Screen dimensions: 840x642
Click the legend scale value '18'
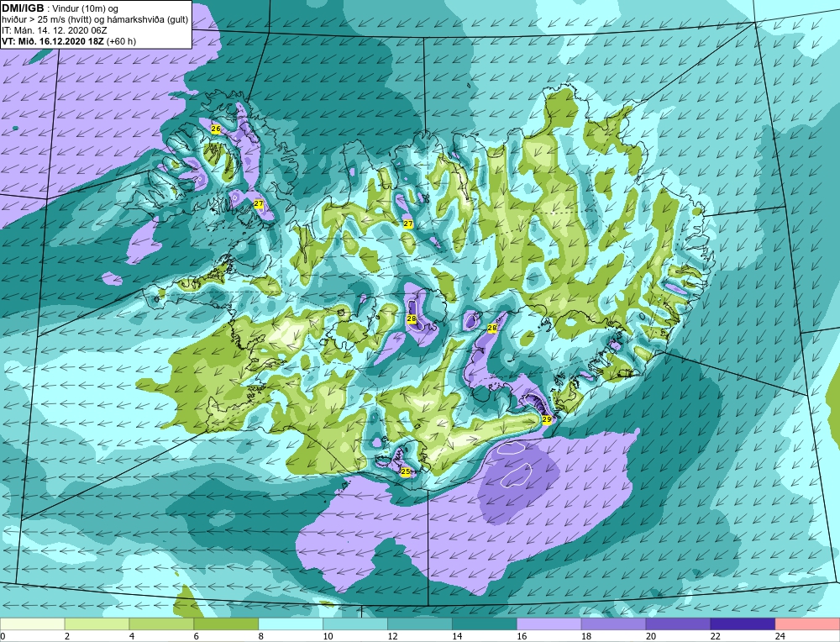[x=586, y=636]
